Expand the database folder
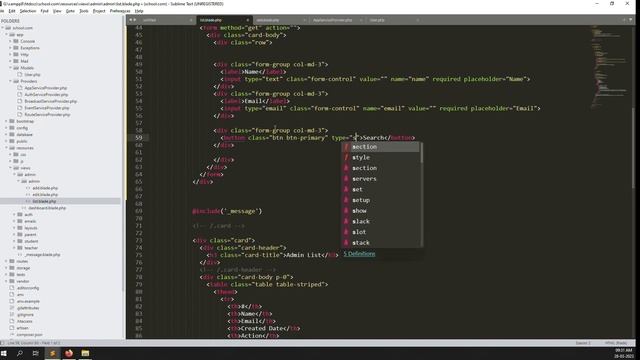This screenshot has height=360, width=640. [7, 134]
